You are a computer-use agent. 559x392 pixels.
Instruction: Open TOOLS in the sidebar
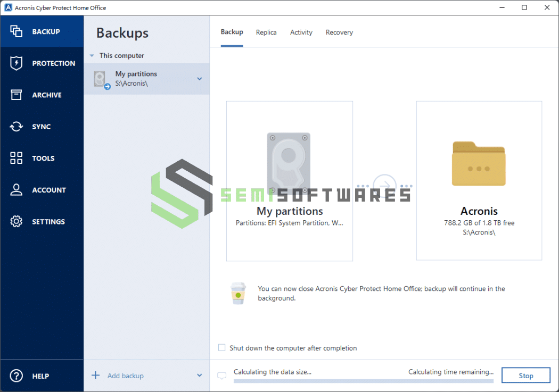(42, 158)
